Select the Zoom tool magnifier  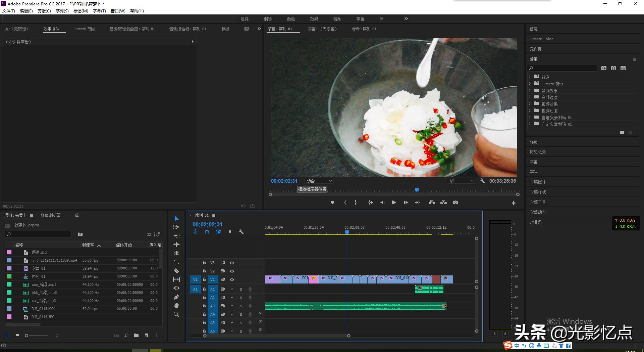(x=176, y=314)
